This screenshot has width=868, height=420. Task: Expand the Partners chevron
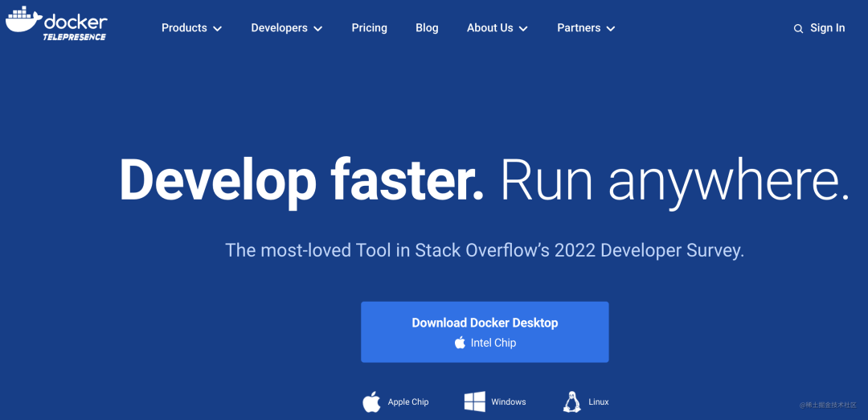click(x=611, y=29)
